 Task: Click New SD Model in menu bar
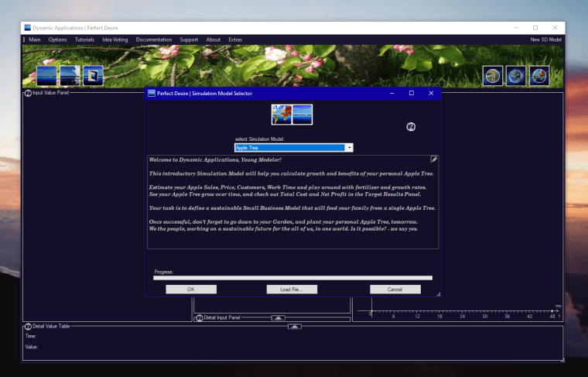(545, 39)
